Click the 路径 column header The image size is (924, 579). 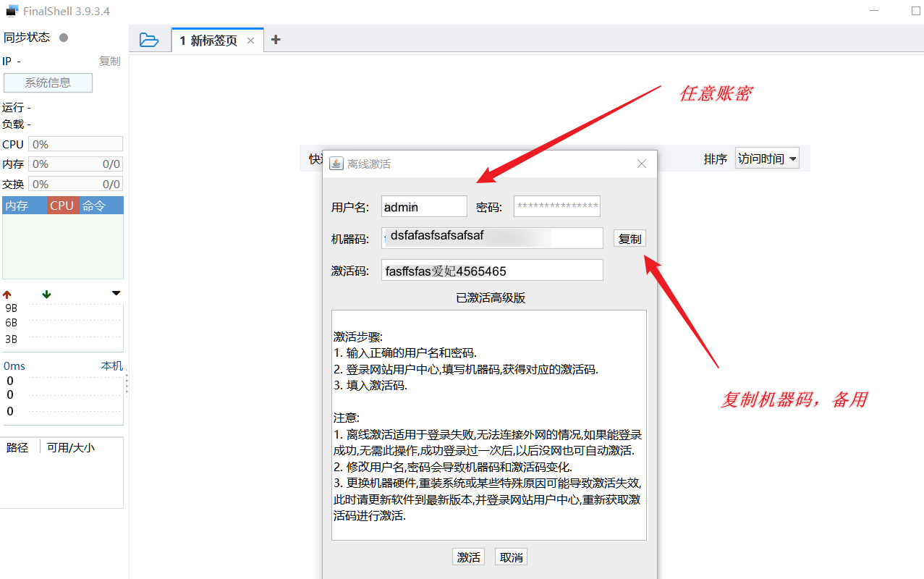17,448
